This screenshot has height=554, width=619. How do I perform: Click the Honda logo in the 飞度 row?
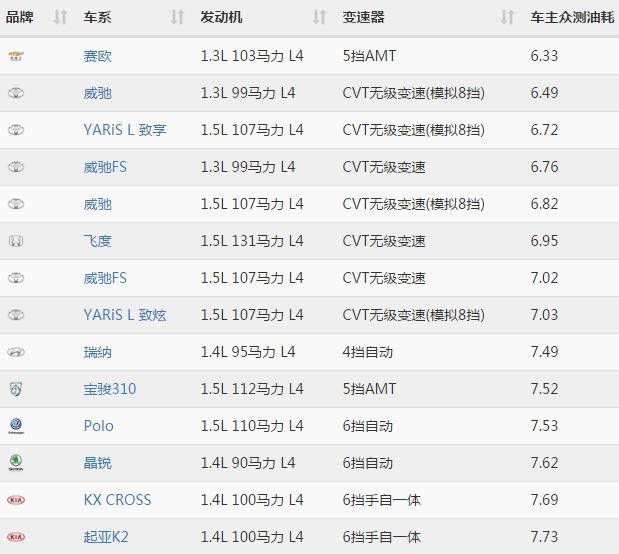click(16, 241)
